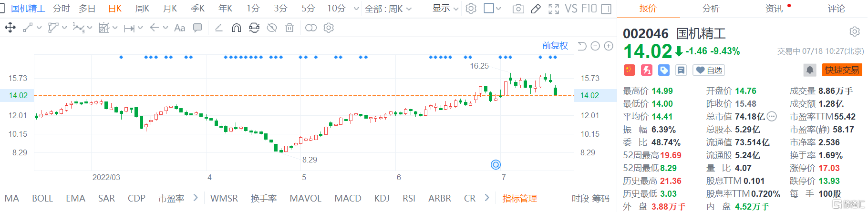Open chart settings gear in top bar

coord(471,9)
